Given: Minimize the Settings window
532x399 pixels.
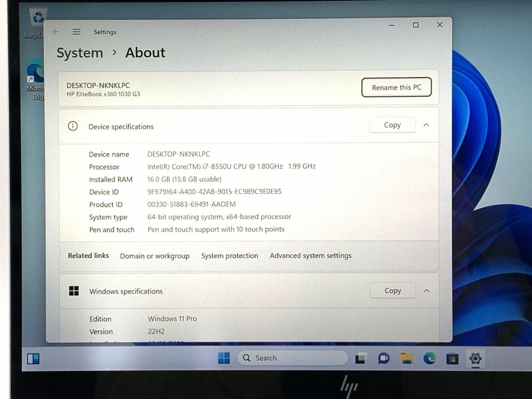Looking at the screenshot, I should (392, 25).
